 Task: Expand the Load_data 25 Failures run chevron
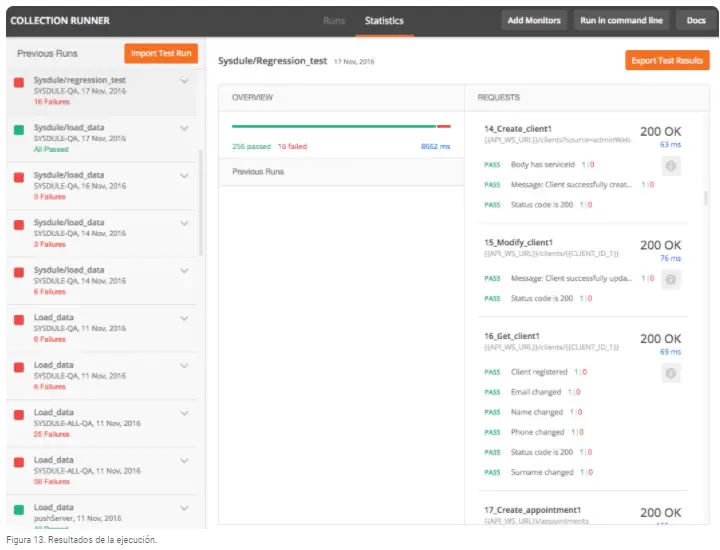(184, 413)
